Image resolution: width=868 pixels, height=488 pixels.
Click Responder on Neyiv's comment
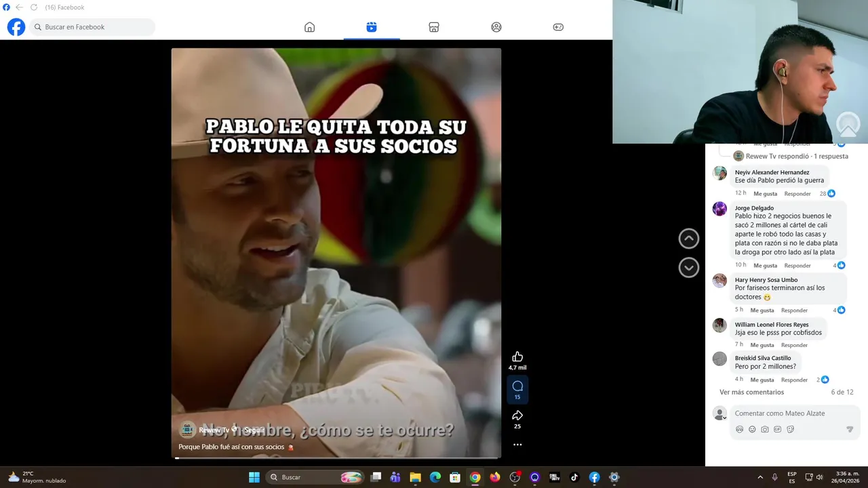[797, 194]
